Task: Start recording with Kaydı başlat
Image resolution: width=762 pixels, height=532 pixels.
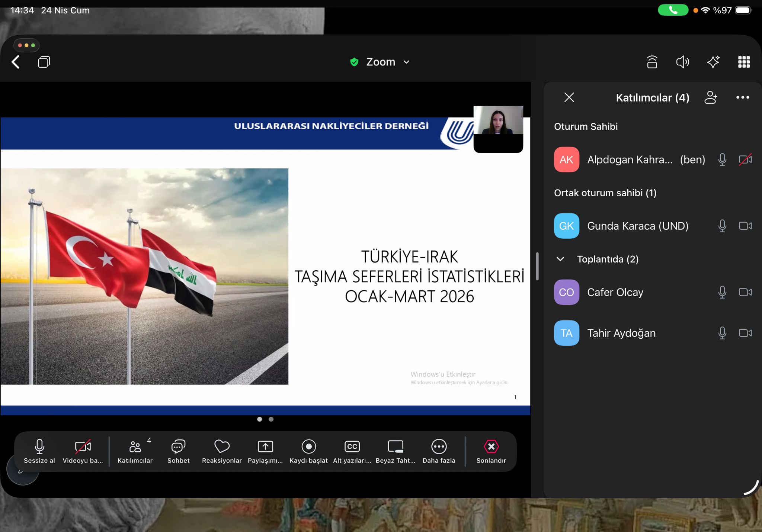Action: (308, 451)
